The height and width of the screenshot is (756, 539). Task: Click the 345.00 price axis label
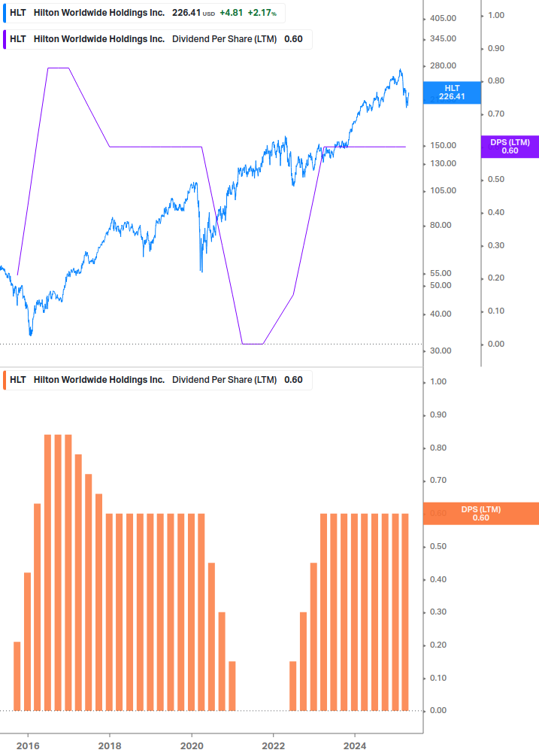(443, 38)
